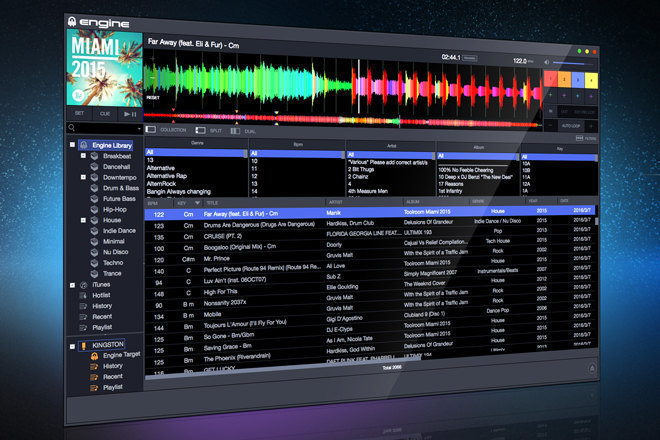The width and height of the screenshot is (660, 440).
Task: Click the Engine Target headphone icon
Action: coord(94,356)
